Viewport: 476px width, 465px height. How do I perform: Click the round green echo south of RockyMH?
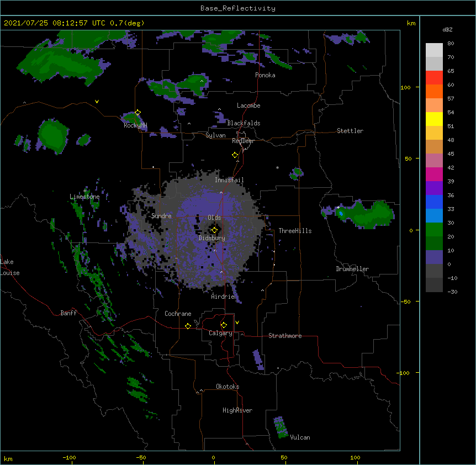(53, 136)
